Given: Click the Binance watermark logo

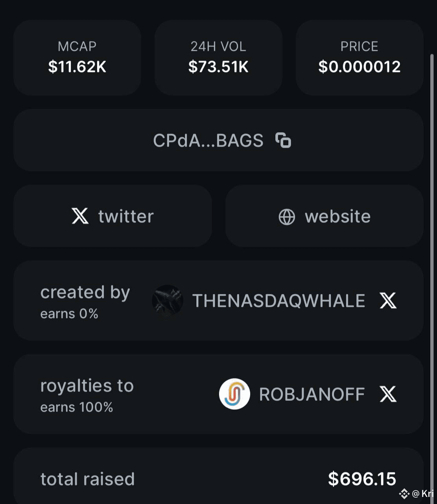Looking at the screenshot, I should tap(404, 493).
